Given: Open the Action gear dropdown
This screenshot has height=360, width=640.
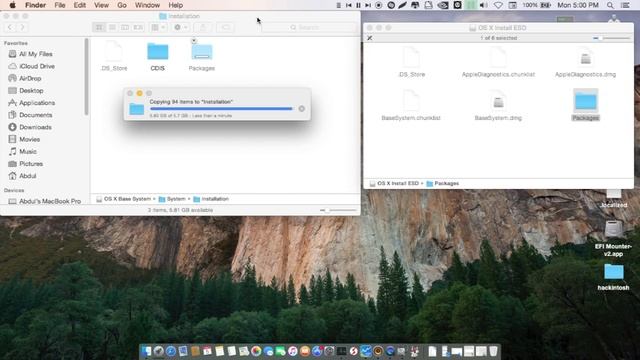Looking at the screenshot, I should 180,27.
